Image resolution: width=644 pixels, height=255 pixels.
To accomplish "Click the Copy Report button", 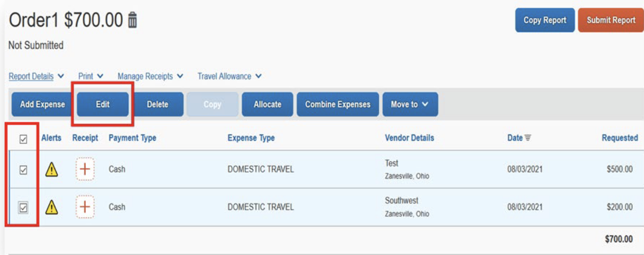I will coord(544,21).
